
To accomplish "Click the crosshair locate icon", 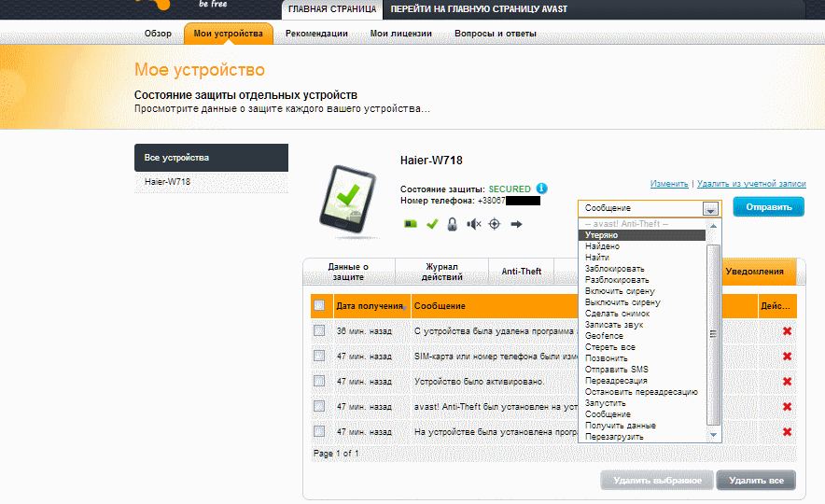I will click(x=495, y=224).
